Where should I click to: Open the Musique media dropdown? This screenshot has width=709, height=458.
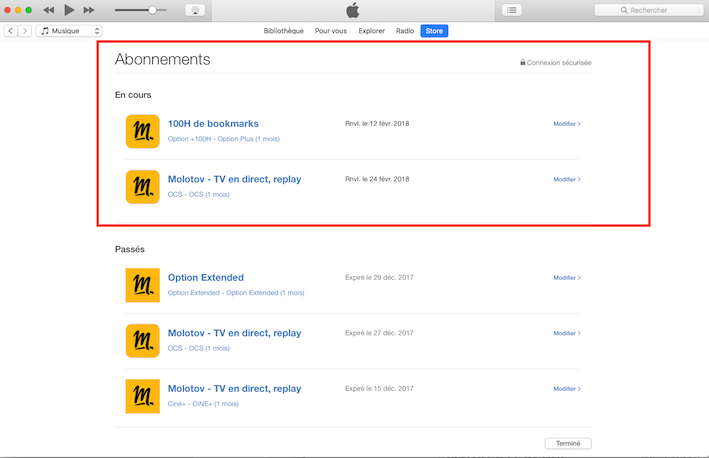point(69,31)
